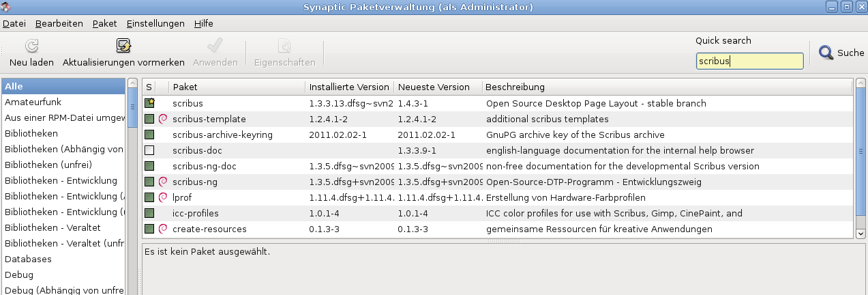Image resolution: width=868 pixels, height=295 pixels.
Task: Select the Databases category
Action: click(63, 259)
